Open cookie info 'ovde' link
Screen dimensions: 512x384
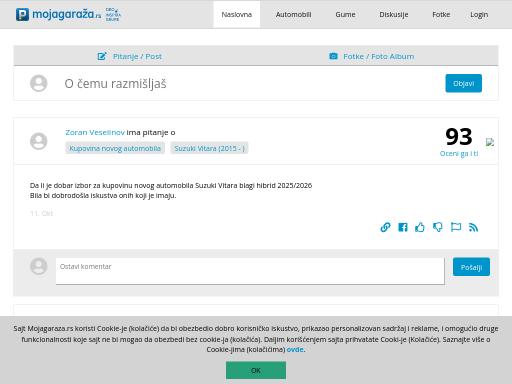point(295,350)
